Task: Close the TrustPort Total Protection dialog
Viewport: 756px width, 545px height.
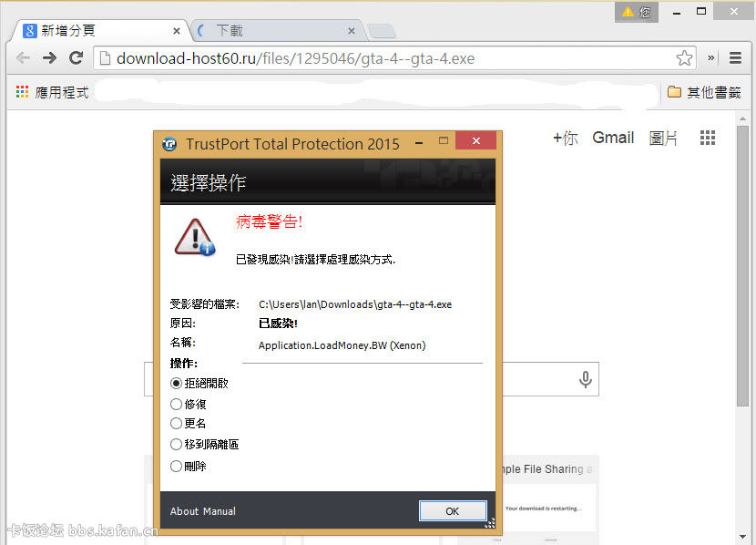Action: point(475,141)
